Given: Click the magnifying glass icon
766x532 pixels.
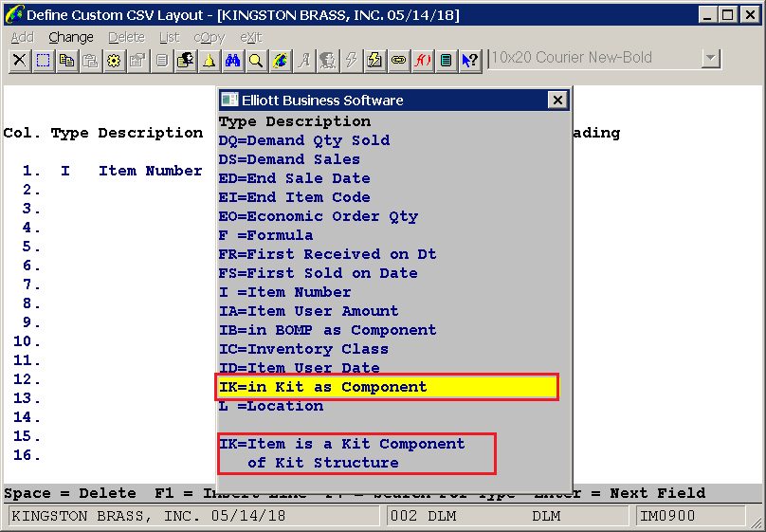Looking at the screenshot, I should [x=257, y=61].
